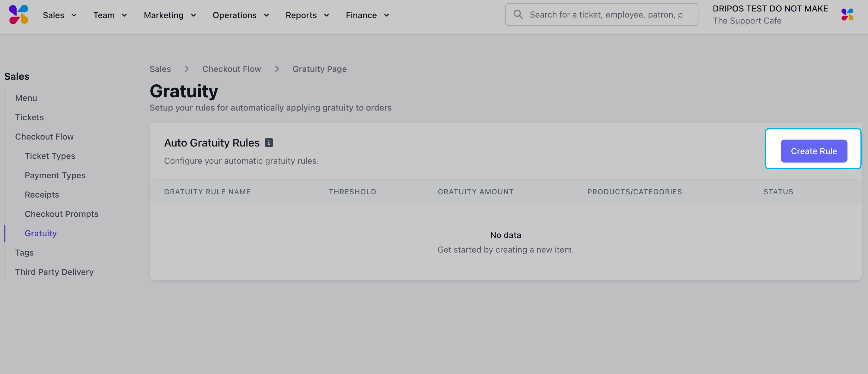Go to Checkout Flow breadcrumb link
This screenshot has height=374, width=868.
231,69
